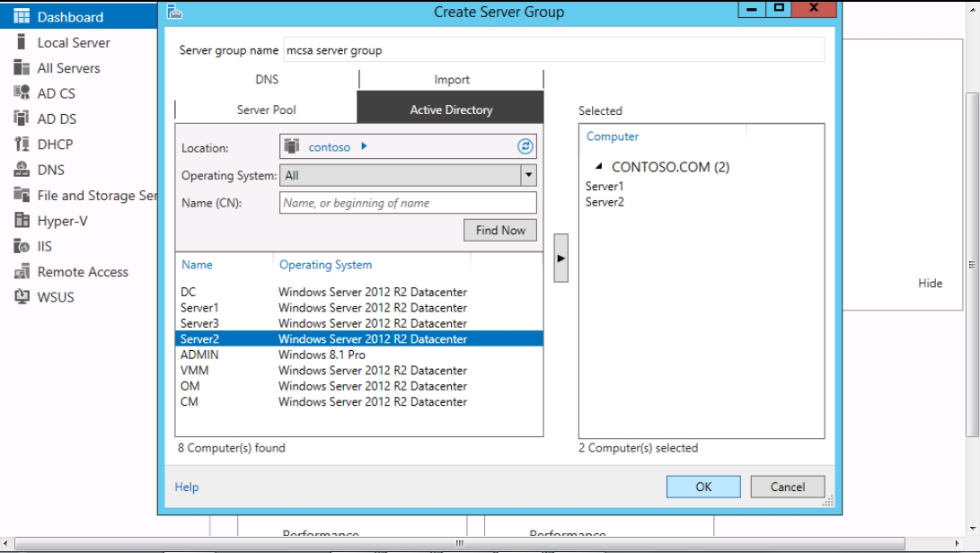The height and width of the screenshot is (553, 980).
Task: Click Hide link in the dashboard behind
Action: [930, 283]
